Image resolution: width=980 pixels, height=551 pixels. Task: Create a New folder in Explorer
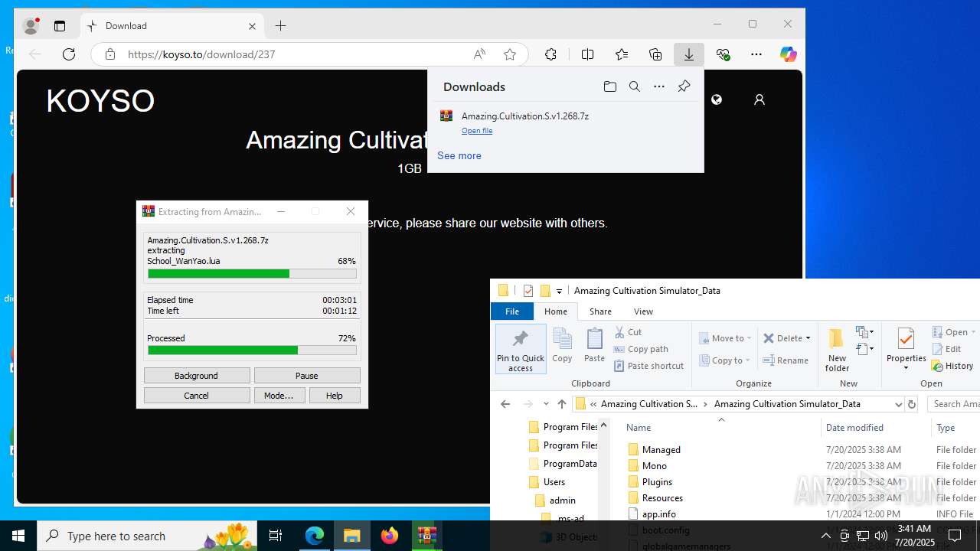[837, 350]
